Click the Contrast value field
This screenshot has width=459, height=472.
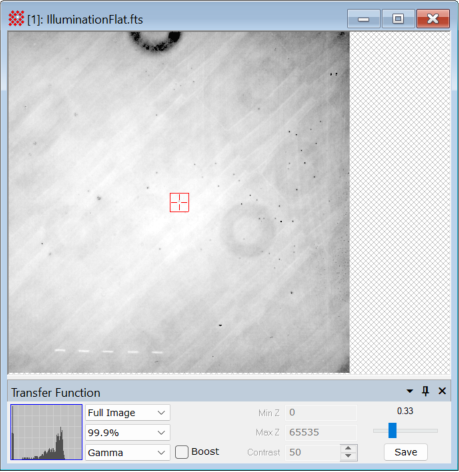point(313,452)
